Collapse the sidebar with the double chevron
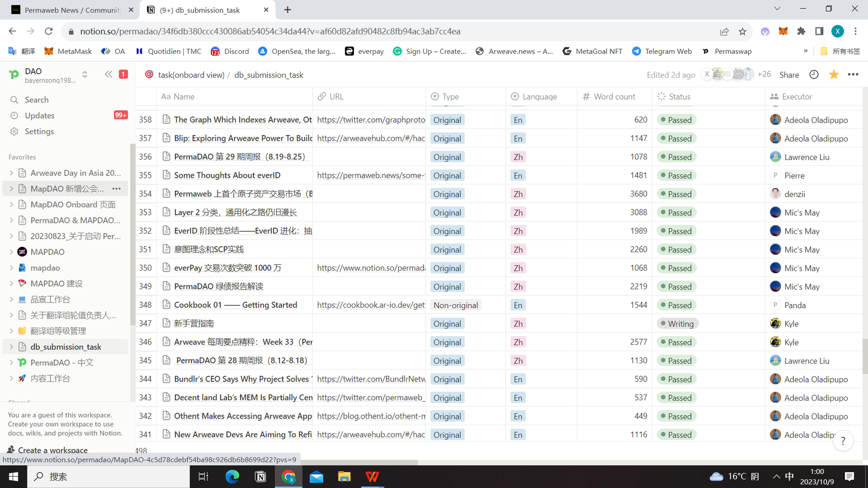Screen dimensions: 868x488 pos(108,74)
